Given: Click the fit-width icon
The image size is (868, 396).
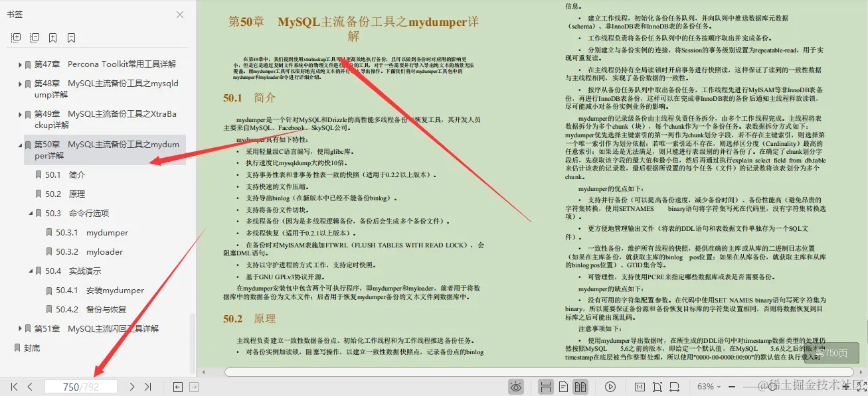Looking at the screenshot, I should pos(675,386).
